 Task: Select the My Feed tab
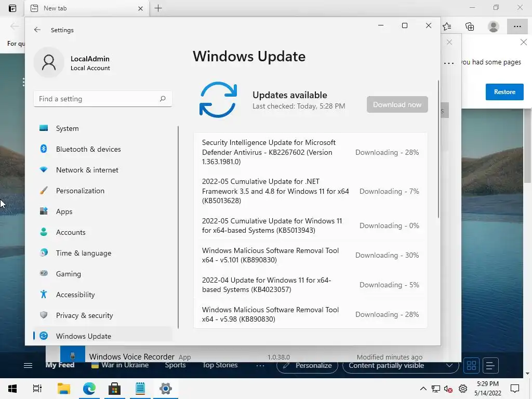coord(60,365)
